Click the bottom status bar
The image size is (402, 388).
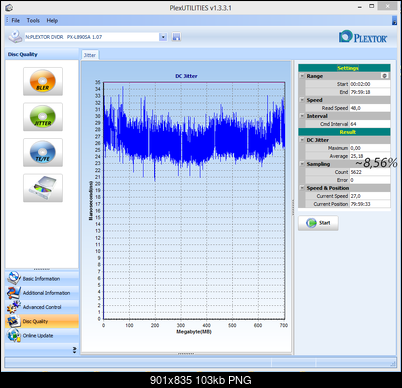[x=201, y=362]
